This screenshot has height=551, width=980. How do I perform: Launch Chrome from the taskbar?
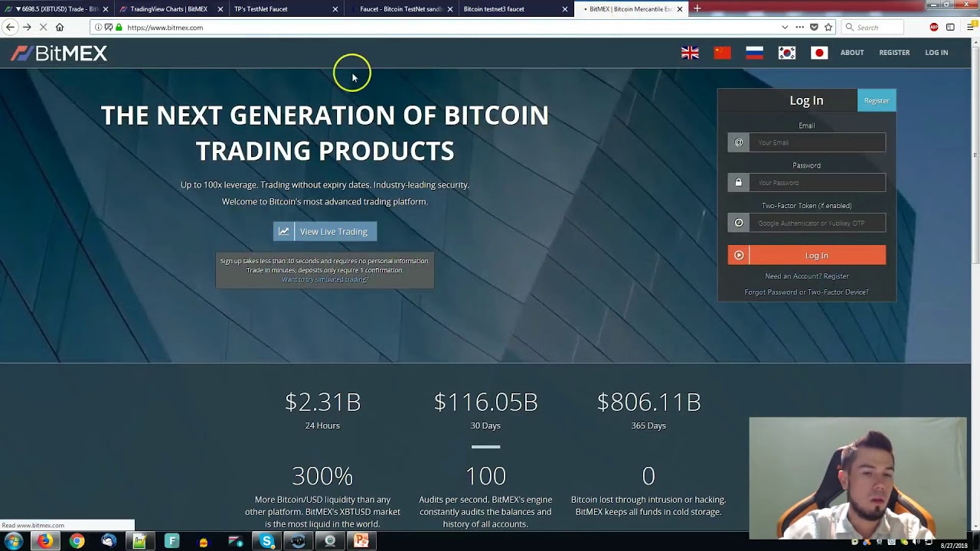[x=77, y=541]
